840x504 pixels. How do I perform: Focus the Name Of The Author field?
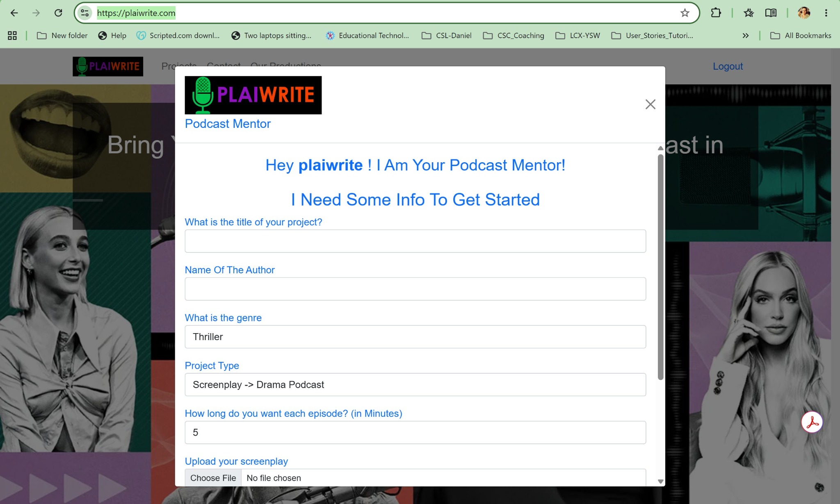click(415, 289)
